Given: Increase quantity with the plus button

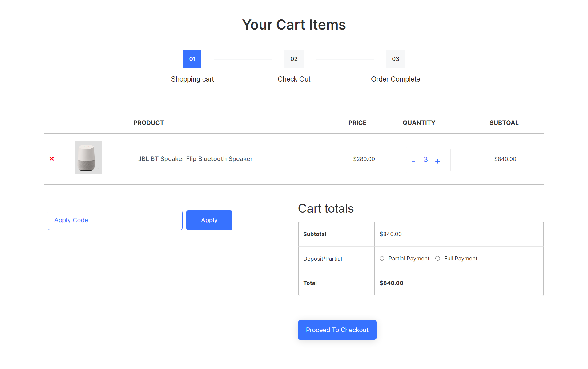Looking at the screenshot, I should point(437,161).
